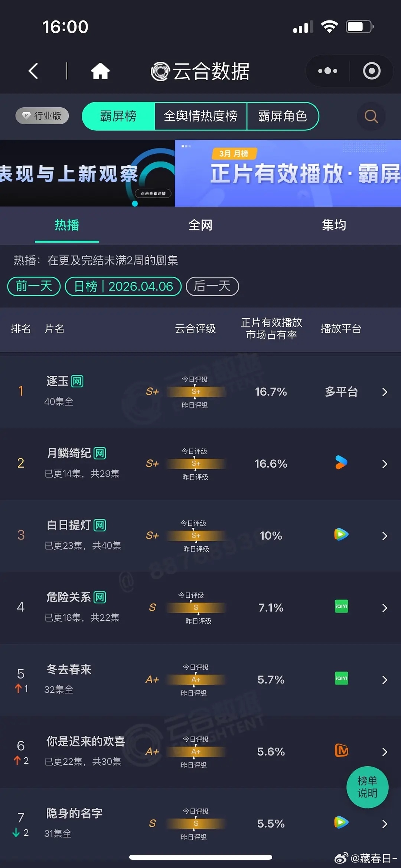Click the 前一天 button to view previous day
This screenshot has width=401, height=868.
click(33, 286)
